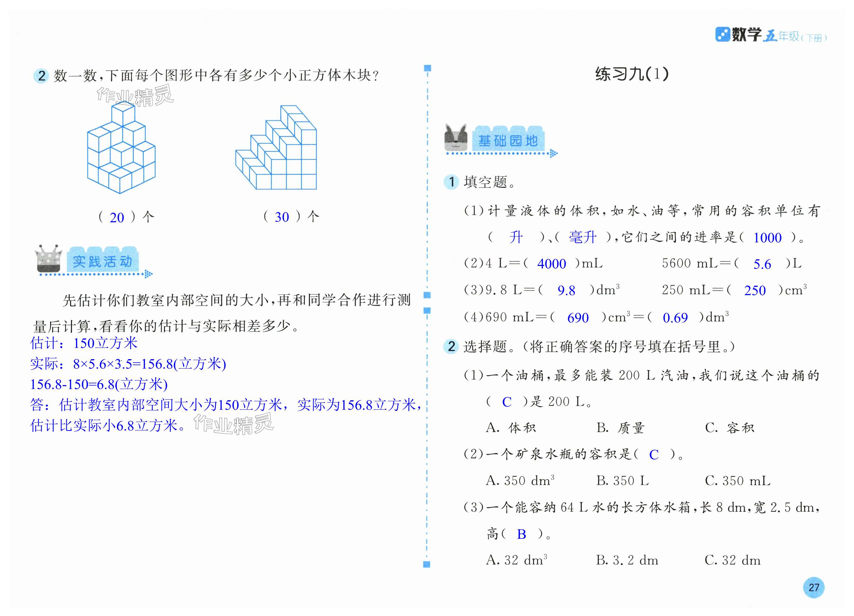Click the giraffe mascot beside 实践活动
Image resolution: width=854 pixels, height=616 pixels.
pos(49,258)
